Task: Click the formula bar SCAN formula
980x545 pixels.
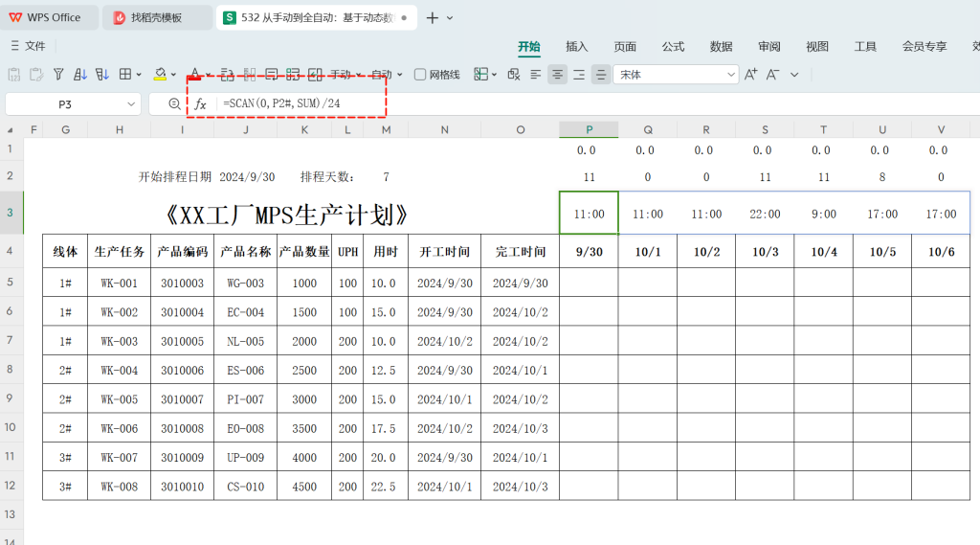Action: [282, 103]
